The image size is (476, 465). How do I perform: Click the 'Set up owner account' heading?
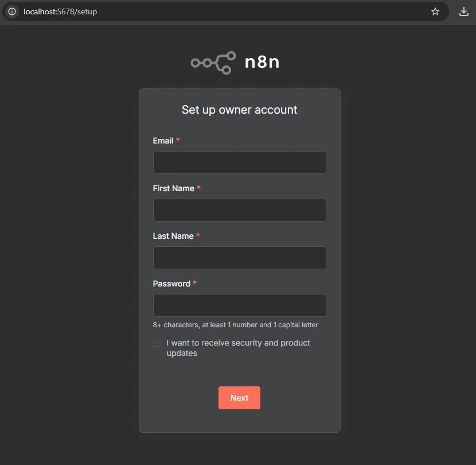click(x=239, y=110)
